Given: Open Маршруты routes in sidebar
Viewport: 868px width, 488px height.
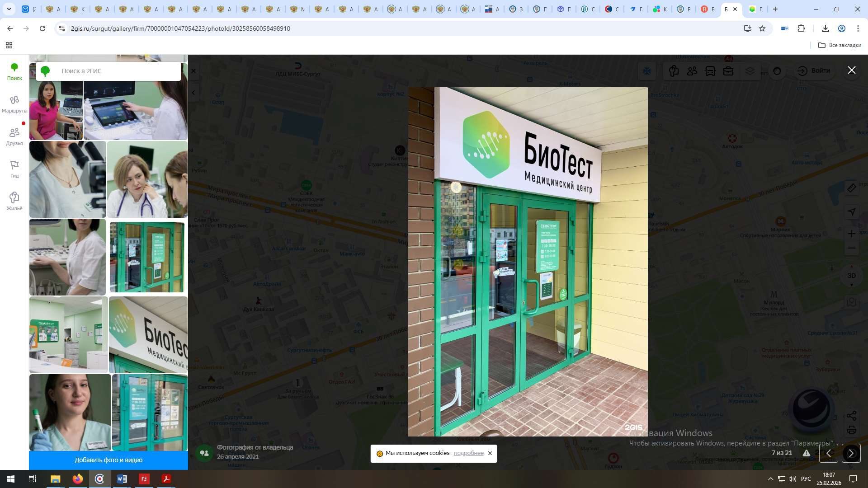Looking at the screenshot, I should coord(14,104).
